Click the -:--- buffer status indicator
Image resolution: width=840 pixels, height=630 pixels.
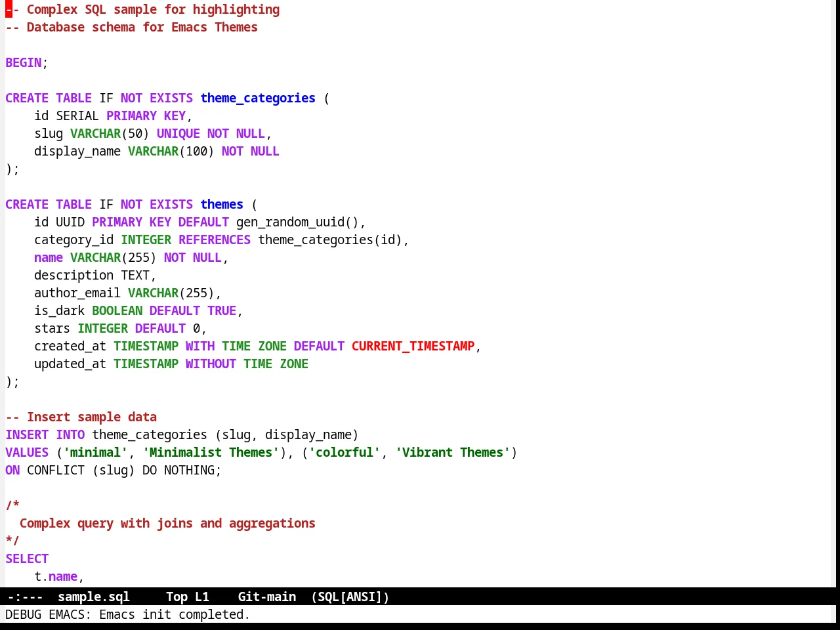[x=25, y=597]
